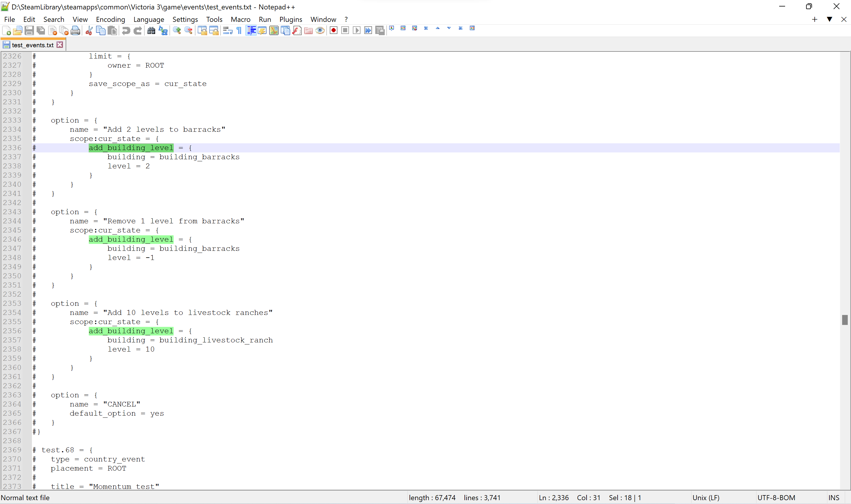Click the Ln : 2,336 status field
The image size is (851, 504).
(x=553, y=498)
